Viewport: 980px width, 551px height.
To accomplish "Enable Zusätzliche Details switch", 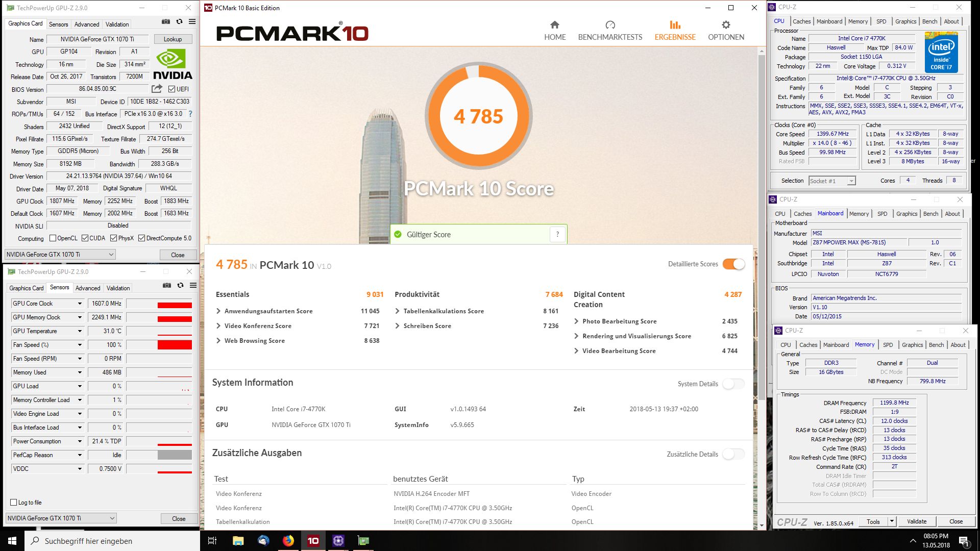I will click(733, 454).
